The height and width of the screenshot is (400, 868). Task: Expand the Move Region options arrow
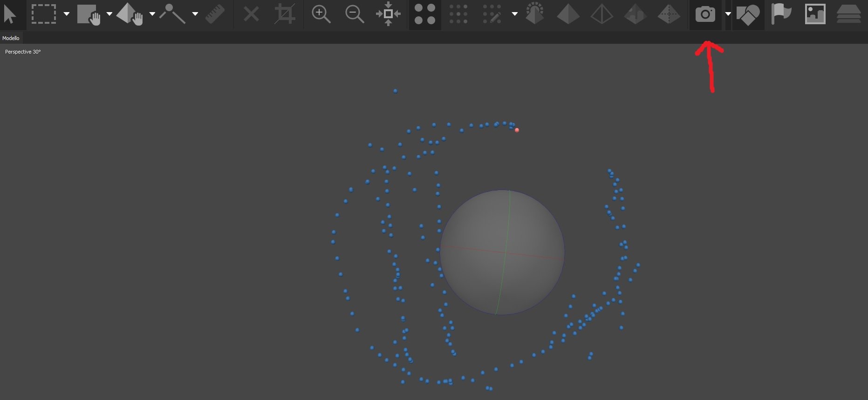tap(109, 14)
